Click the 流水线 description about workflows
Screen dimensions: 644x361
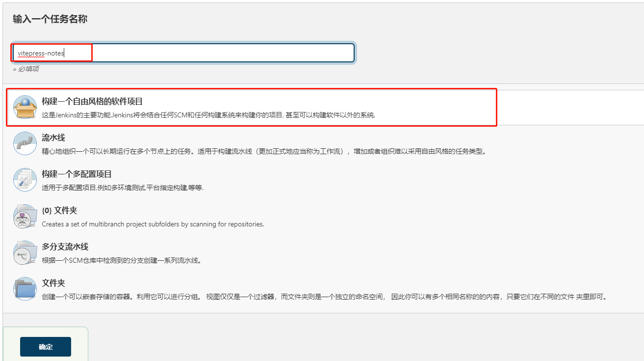tap(264, 151)
